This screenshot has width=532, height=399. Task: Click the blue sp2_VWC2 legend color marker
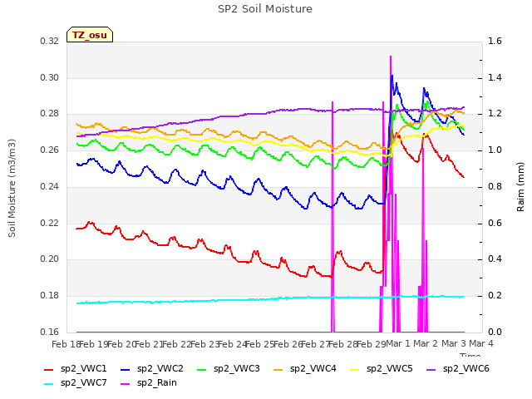coord(126,370)
